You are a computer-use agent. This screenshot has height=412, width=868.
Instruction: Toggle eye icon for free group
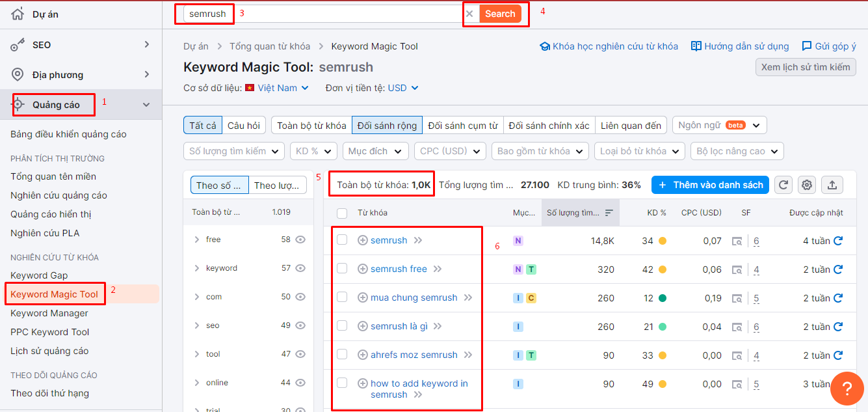pos(300,240)
